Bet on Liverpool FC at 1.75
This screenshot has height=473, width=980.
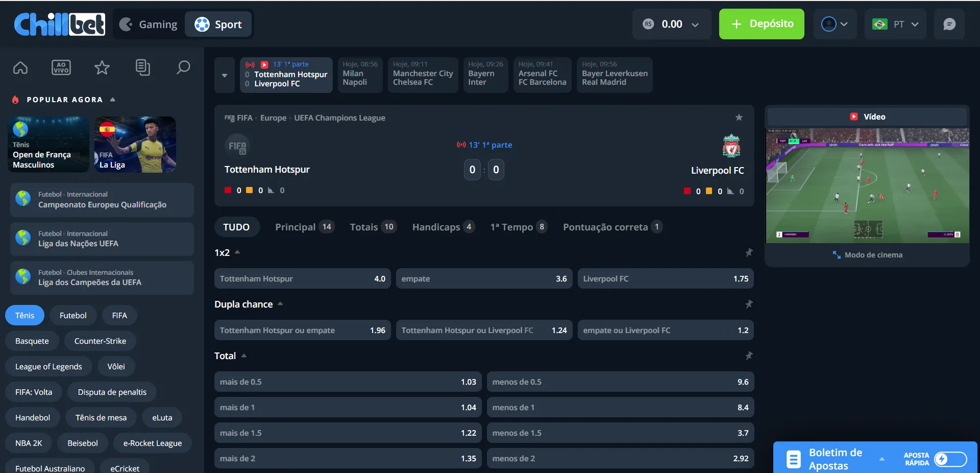point(666,278)
